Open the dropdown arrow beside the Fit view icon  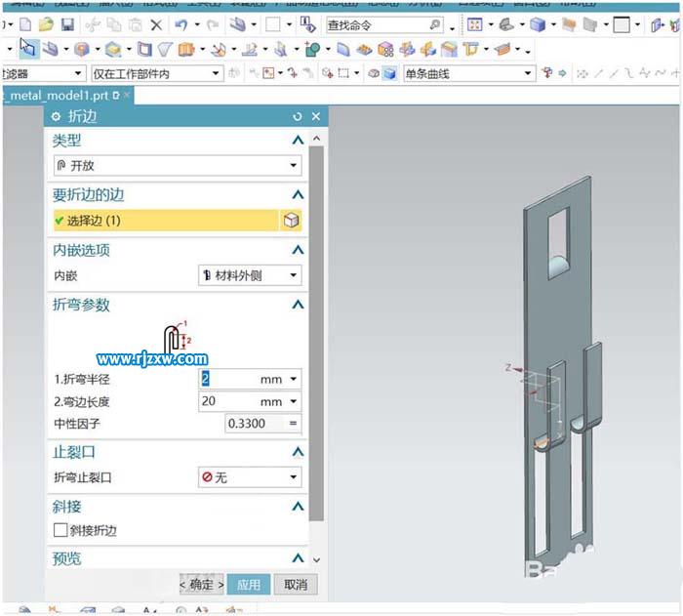[x=491, y=24]
